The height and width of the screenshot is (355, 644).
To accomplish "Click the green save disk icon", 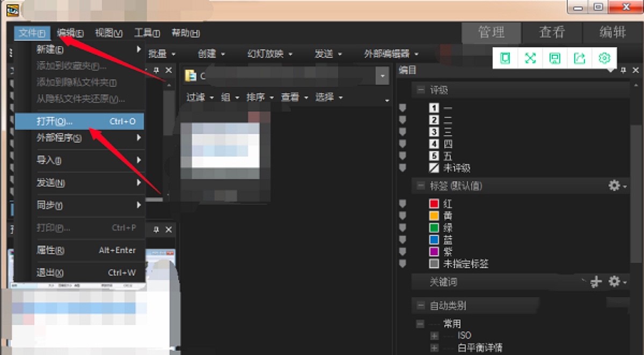I will click(x=555, y=58).
